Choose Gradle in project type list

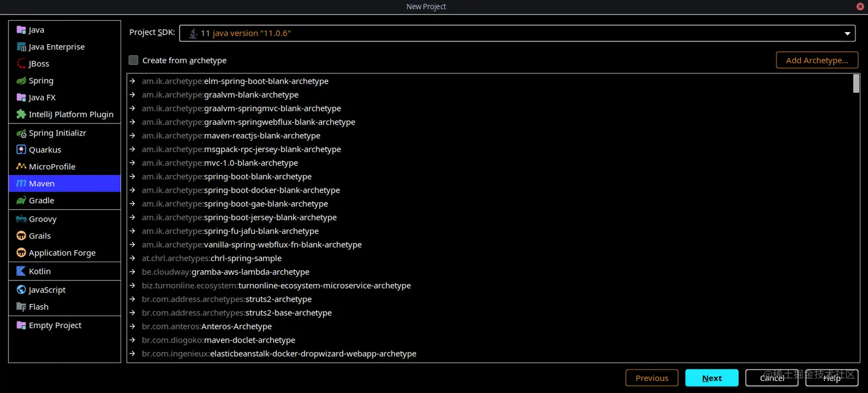(x=65, y=201)
